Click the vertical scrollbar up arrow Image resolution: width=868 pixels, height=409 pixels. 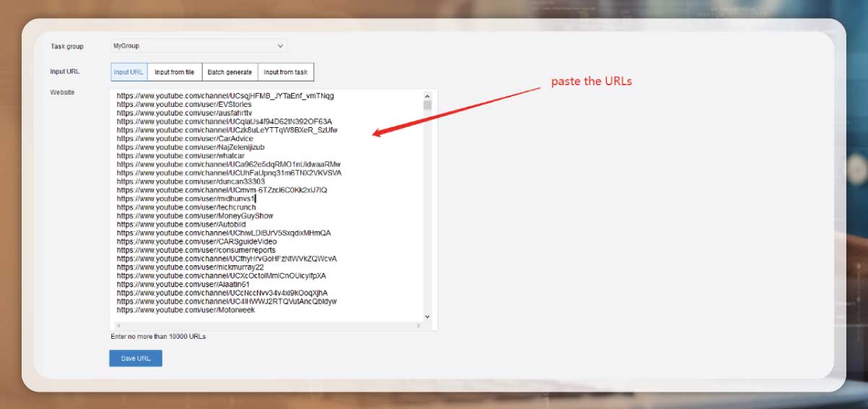[427, 95]
